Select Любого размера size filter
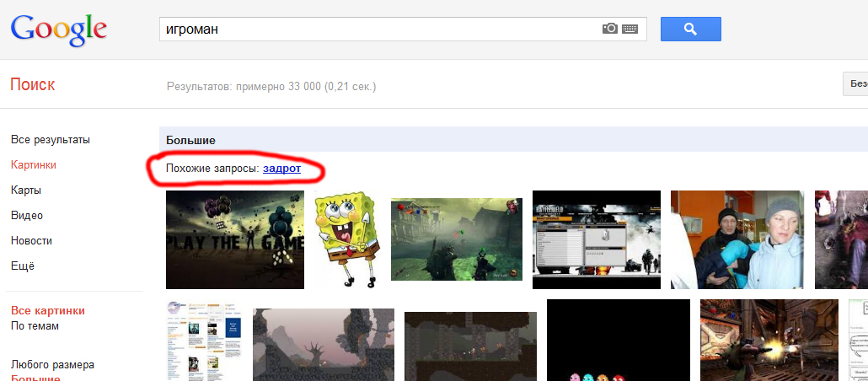This screenshot has height=381, width=868. [52, 365]
